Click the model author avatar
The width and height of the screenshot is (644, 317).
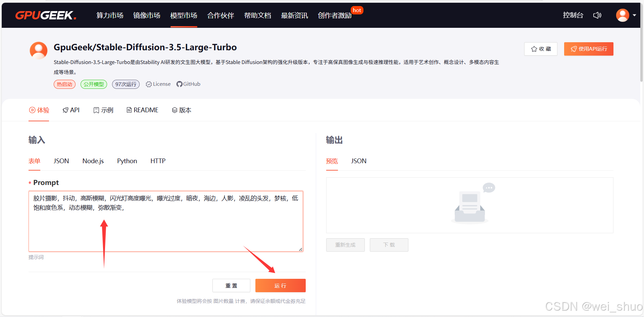click(x=39, y=51)
